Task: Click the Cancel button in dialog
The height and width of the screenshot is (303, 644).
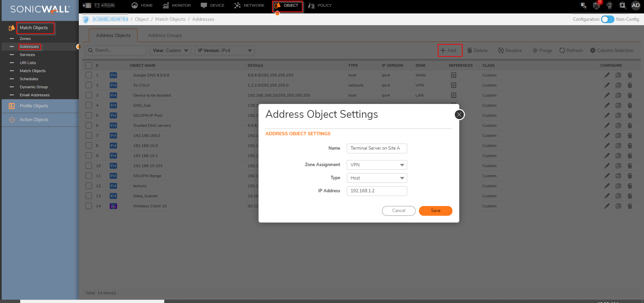Action: coord(398,211)
